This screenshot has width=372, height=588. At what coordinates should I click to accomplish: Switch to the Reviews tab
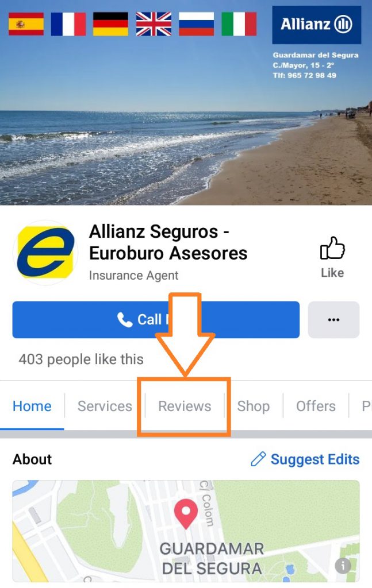tap(185, 406)
